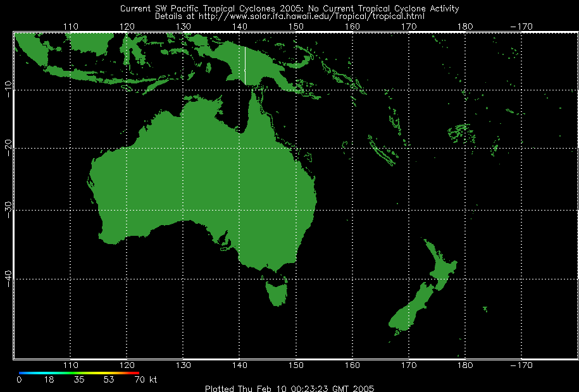
Task: Click the top axis "150" longitude label
Action: [x=296, y=27]
